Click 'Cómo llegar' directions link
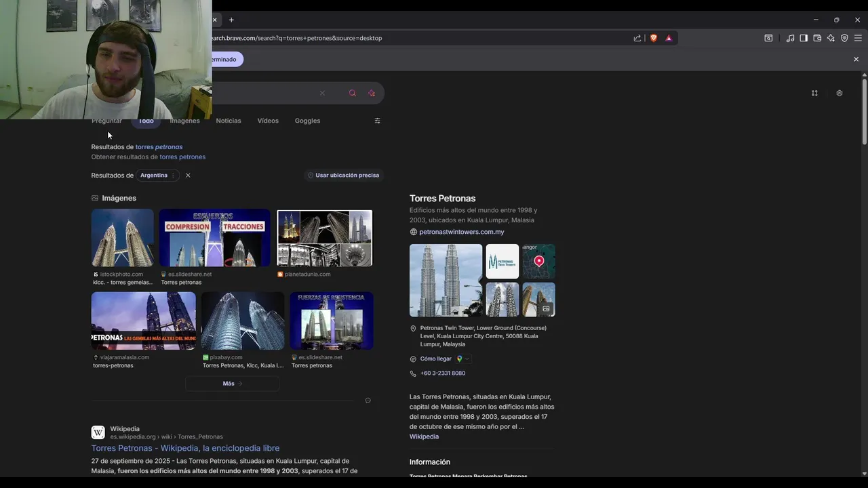The image size is (868, 488). pyautogui.click(x=435, y=359)
